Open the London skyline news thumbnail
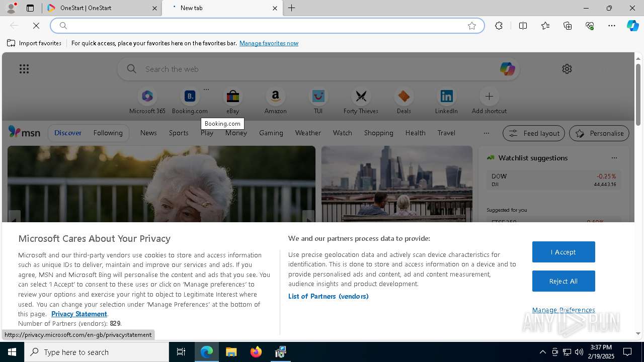 click(x=397, y=184)
